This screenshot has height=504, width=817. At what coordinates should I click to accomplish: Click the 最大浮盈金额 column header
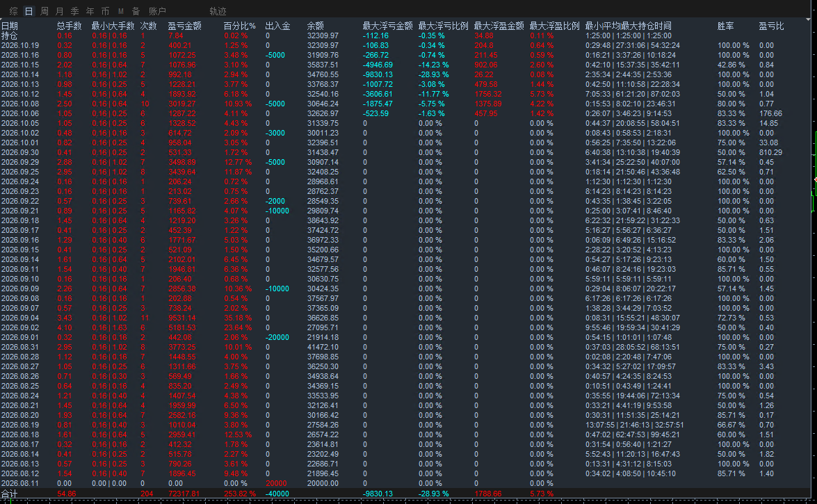[499, 26]
